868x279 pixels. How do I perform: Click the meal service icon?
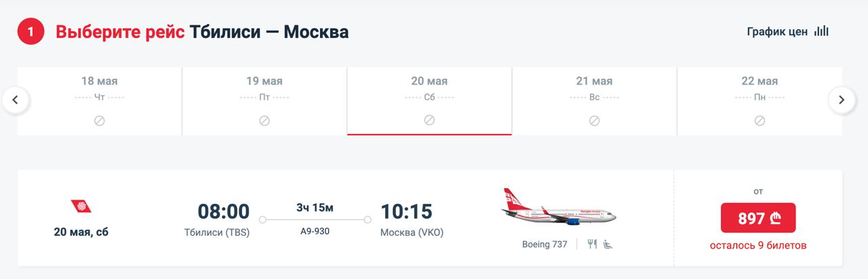(x=592, y=244)
